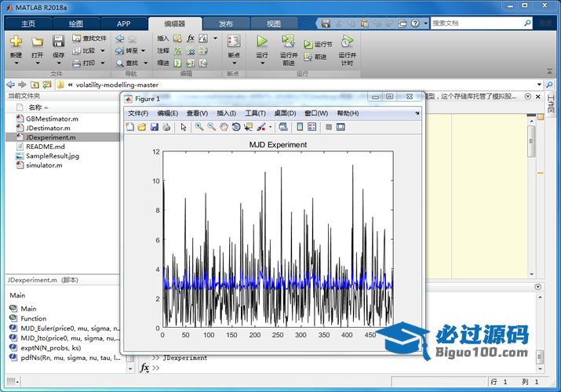
Task: Click the Save (保存) floppy icon
Action: pyautogui.click(x=58, y=42)
